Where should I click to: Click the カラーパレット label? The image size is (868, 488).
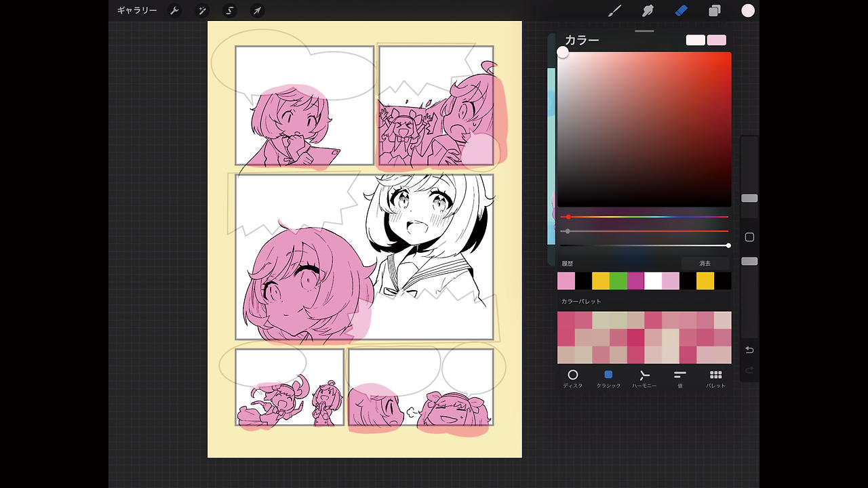581,302
